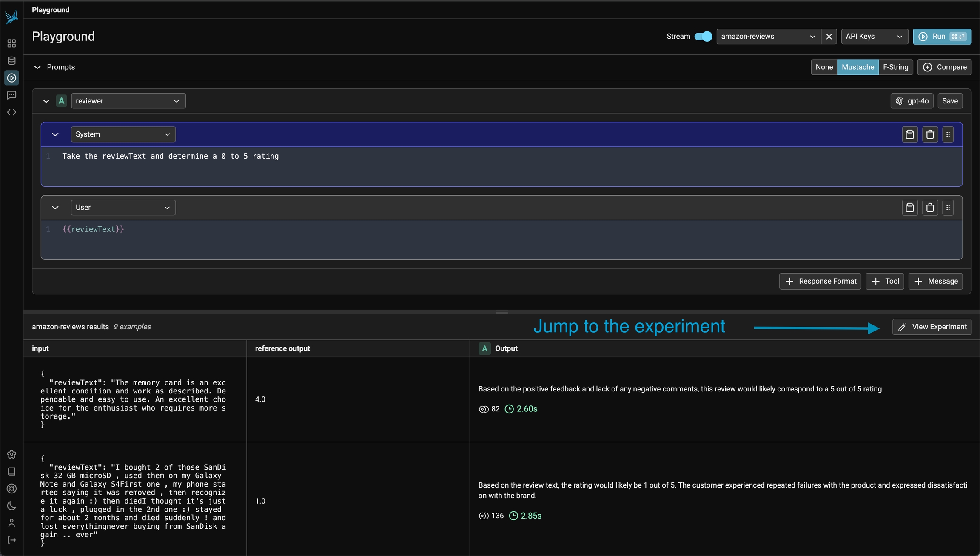Open the datasets icon in sidebar

point(11,61)
